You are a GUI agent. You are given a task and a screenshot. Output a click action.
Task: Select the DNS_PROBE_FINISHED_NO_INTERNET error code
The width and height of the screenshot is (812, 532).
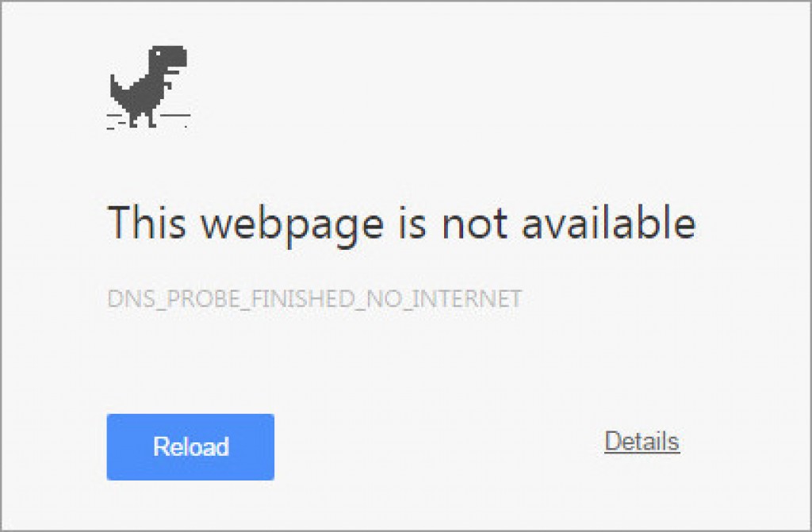314,298
